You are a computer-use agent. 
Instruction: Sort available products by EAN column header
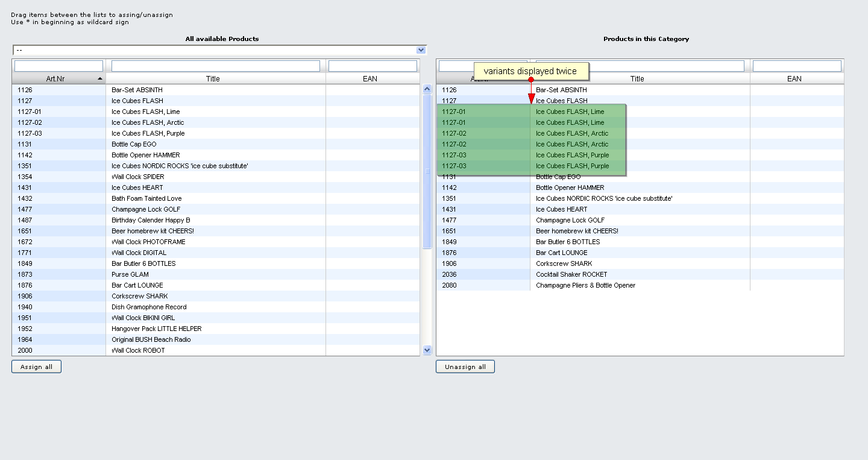click(x=370, y=79)
